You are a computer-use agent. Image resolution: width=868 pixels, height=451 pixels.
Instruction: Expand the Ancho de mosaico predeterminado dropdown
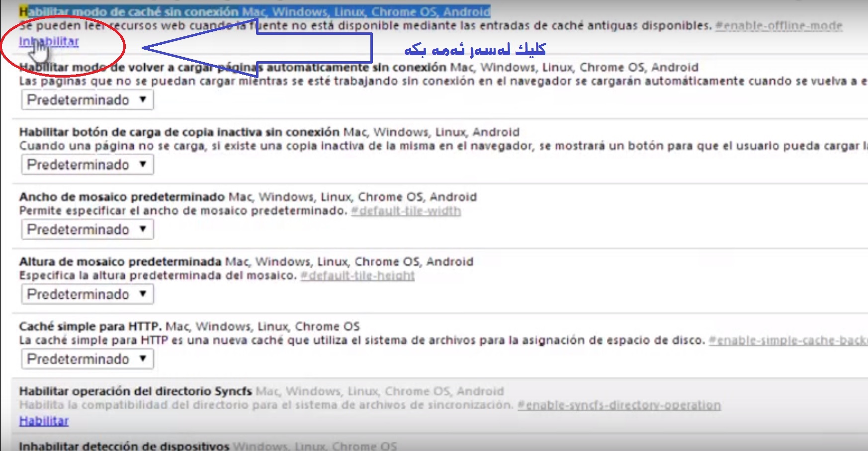[87, 229]
